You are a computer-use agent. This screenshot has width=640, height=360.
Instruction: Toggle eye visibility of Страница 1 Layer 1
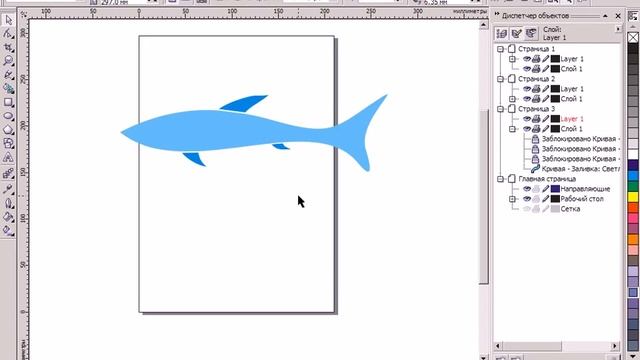(x=527, y=59)
